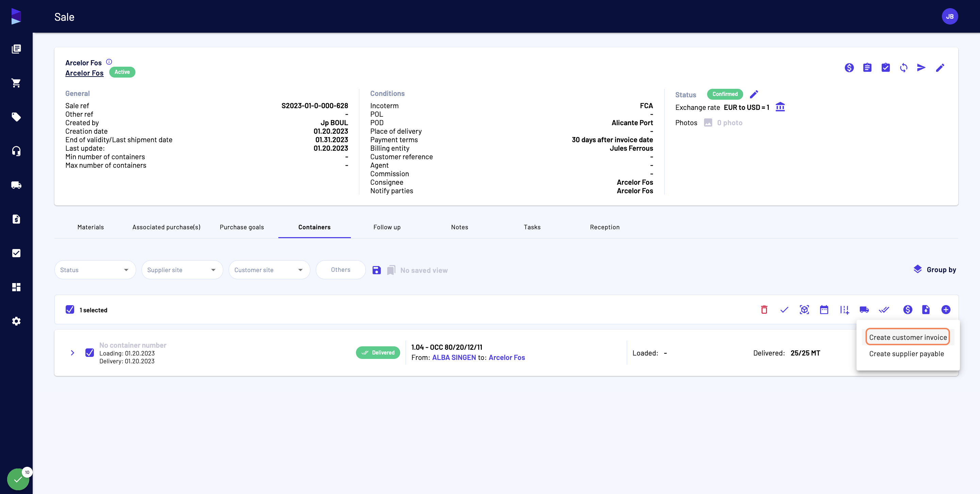Add a container with the plus icon
Image resolution: width=980 pixels, height=494 pixels.
[946, 310]
